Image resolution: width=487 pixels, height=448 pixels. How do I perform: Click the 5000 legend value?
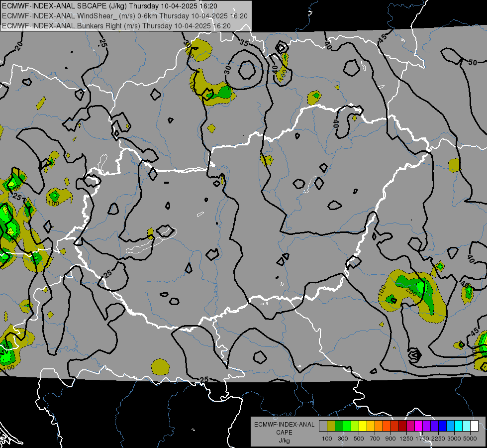(x=470, y=439)
